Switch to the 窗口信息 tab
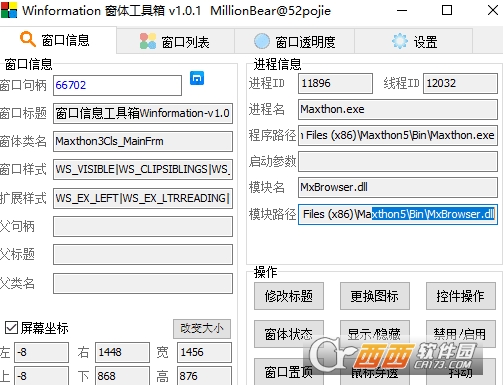This screenshot has width=503, height=385. 58,40
